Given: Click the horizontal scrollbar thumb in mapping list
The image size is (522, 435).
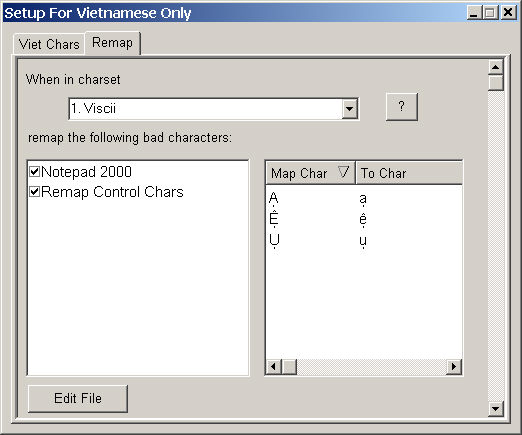Looking at the screenshot, I should point(289,367).
